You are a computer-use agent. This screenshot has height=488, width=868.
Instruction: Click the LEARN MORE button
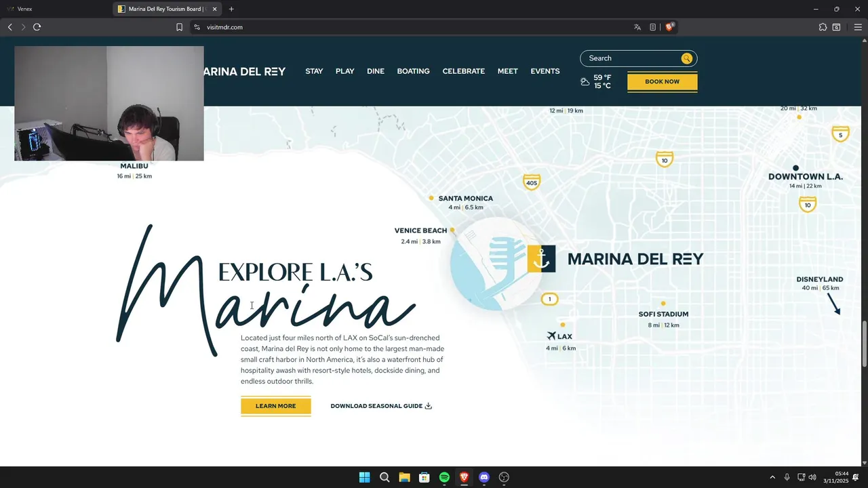[276, 406]
